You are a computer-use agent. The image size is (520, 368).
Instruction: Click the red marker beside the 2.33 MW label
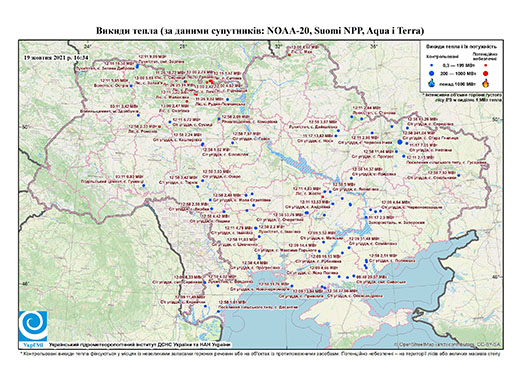point(159,127)
